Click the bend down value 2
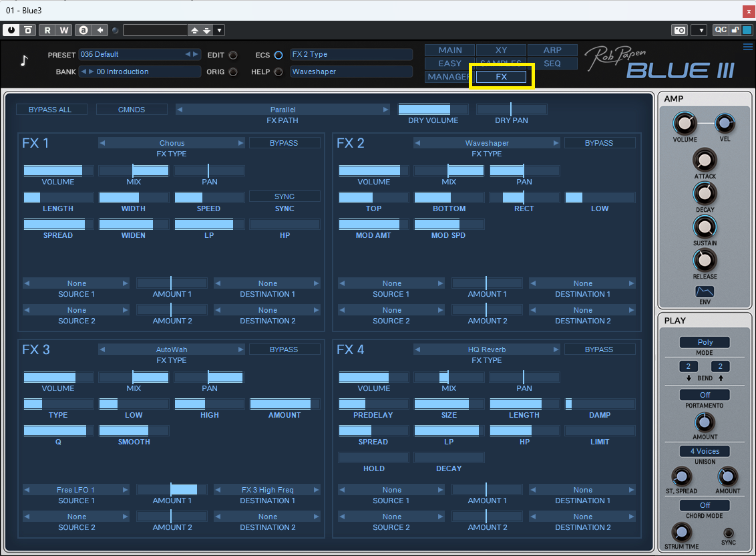The width and height of the screenshot is (756, 556). click(x=688, y=366)
